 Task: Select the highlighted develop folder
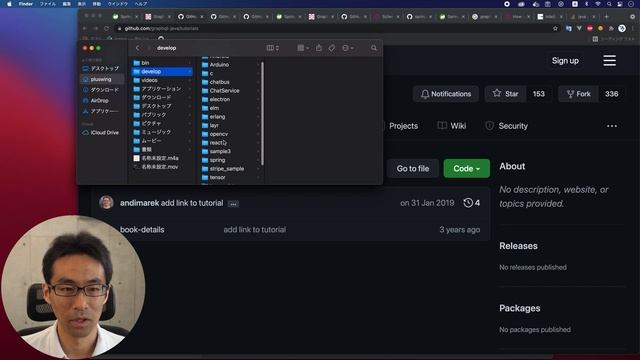[x=162, y=71]
